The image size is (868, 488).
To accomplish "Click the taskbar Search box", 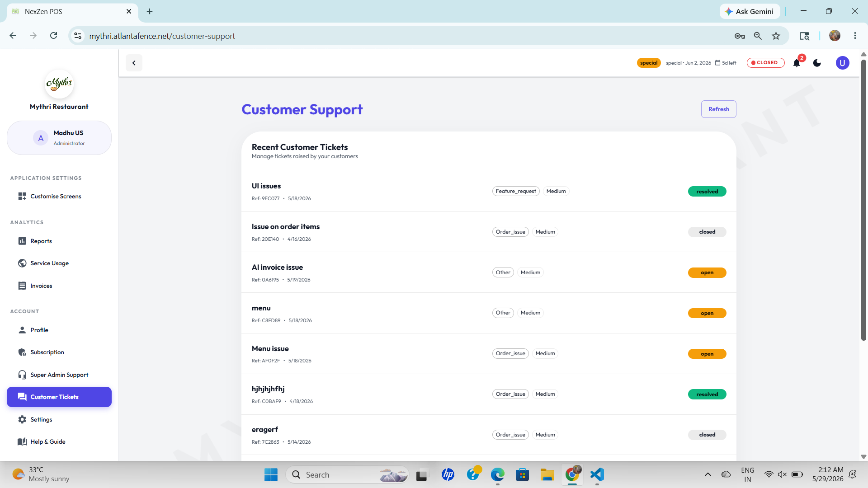I will tap(347, 474).
